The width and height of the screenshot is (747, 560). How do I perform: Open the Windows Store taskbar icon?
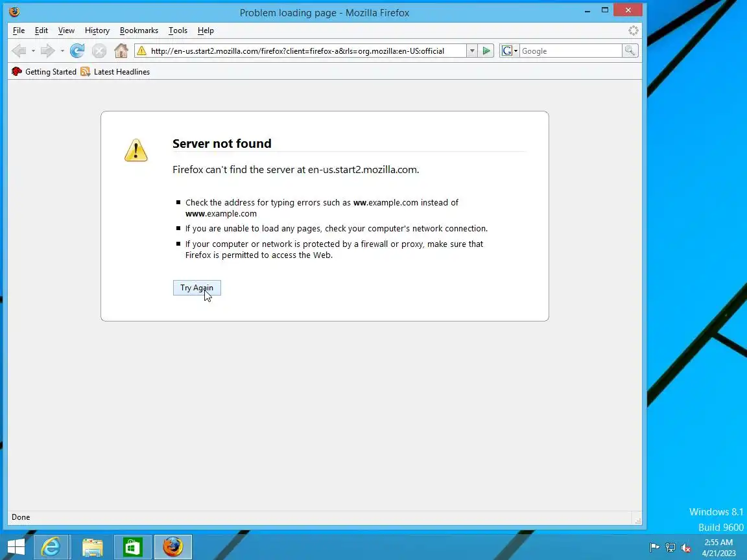(x=132, y=546)
